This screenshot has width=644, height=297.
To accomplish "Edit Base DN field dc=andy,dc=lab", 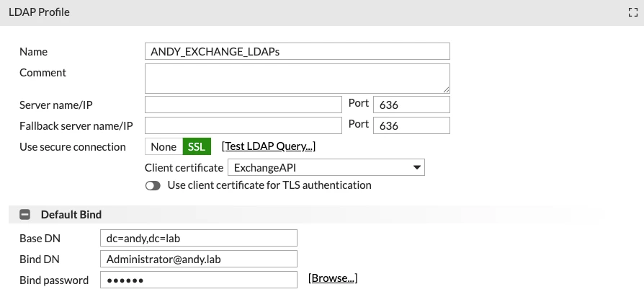I will 199,239.
